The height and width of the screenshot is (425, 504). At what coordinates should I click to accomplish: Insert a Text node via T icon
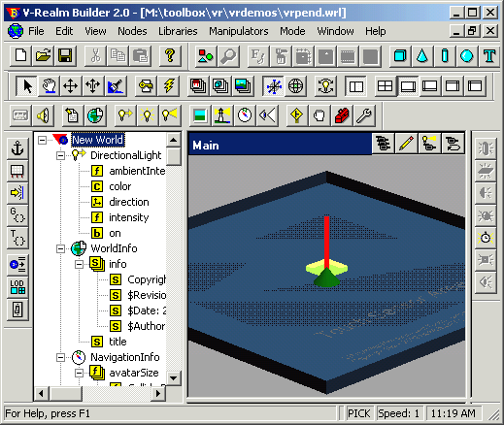(489, 56)
